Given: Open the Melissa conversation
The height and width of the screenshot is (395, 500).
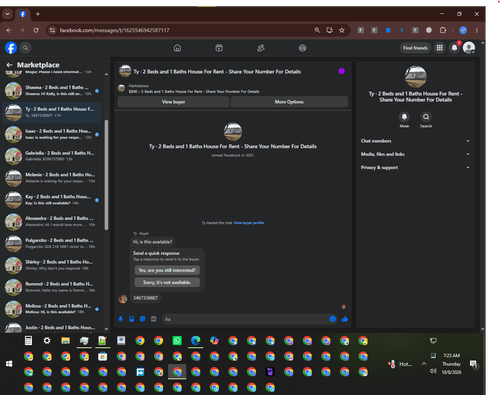Looking at the screenshot, I should 52,309.
